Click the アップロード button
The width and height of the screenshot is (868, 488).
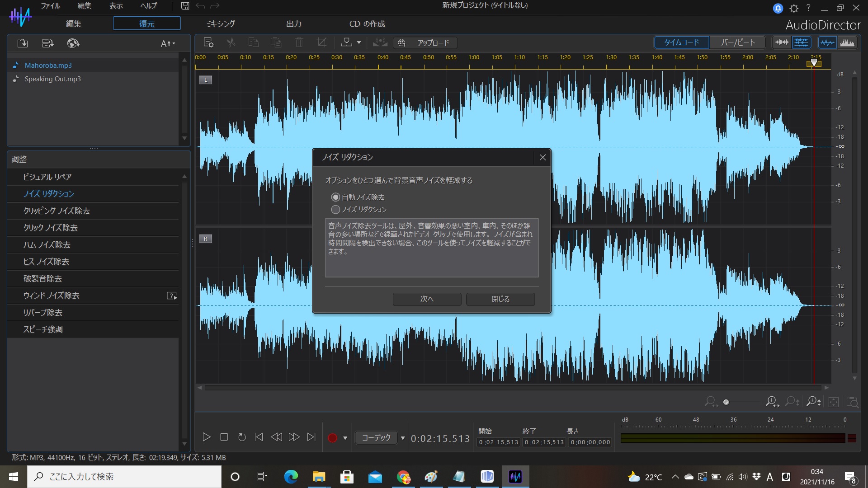pos(425,43)
